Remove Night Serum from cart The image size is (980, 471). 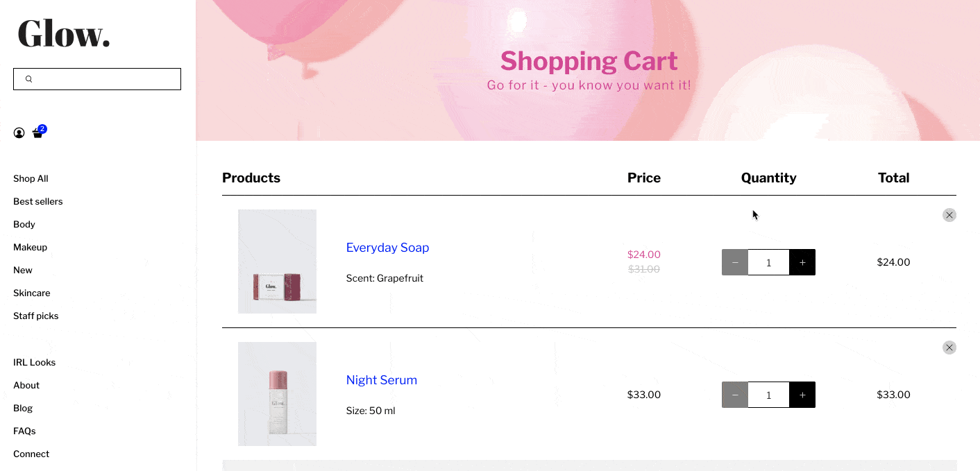(949, 348)
